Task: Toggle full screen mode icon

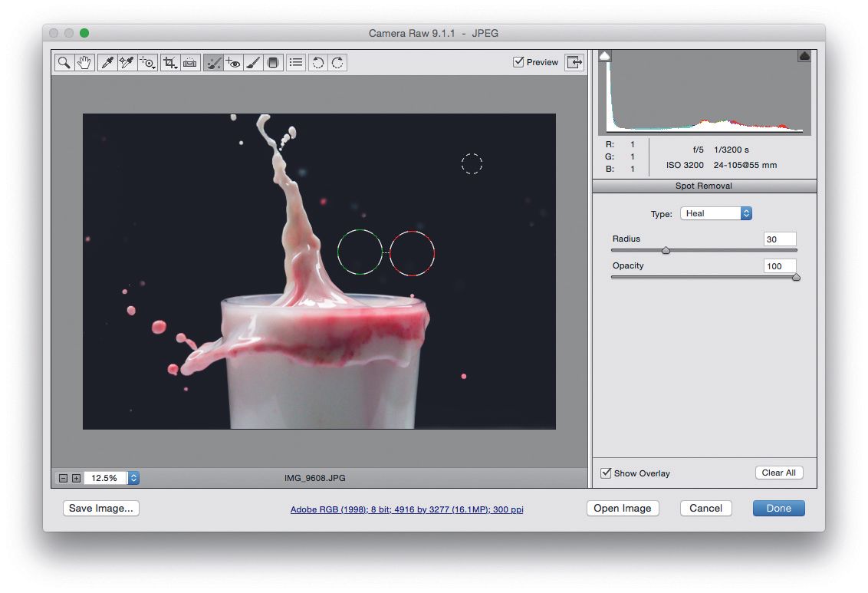Action: tap(574, 62)
